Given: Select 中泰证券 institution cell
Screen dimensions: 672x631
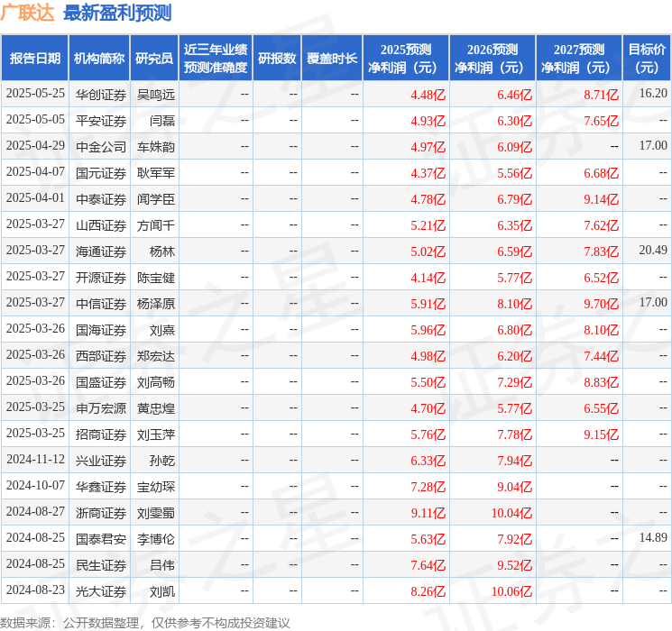Looking at the screenshot, I should coord(101,199).
